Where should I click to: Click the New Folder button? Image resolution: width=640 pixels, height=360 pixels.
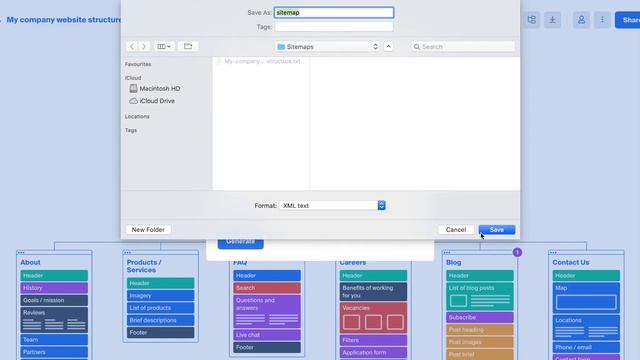(148, 230)
